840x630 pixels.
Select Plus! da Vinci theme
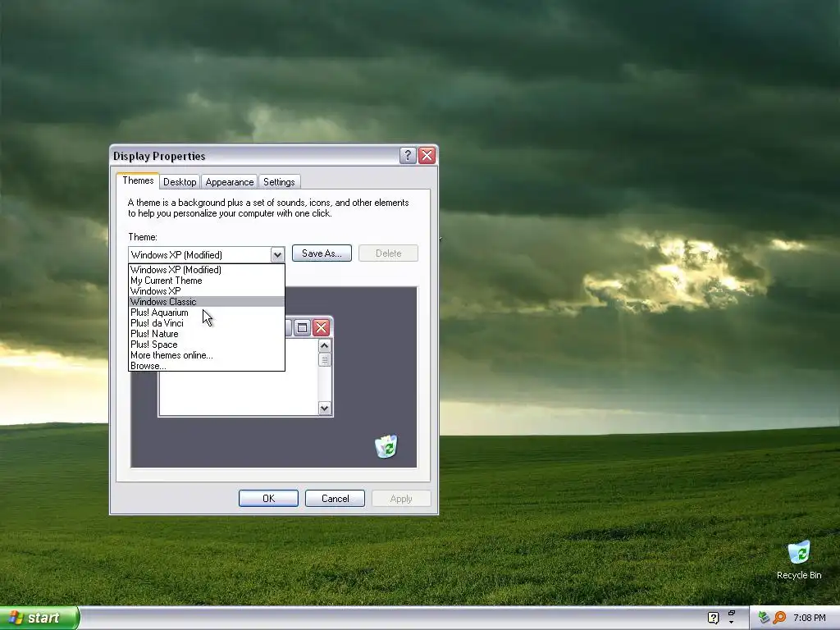coord(206,323)
